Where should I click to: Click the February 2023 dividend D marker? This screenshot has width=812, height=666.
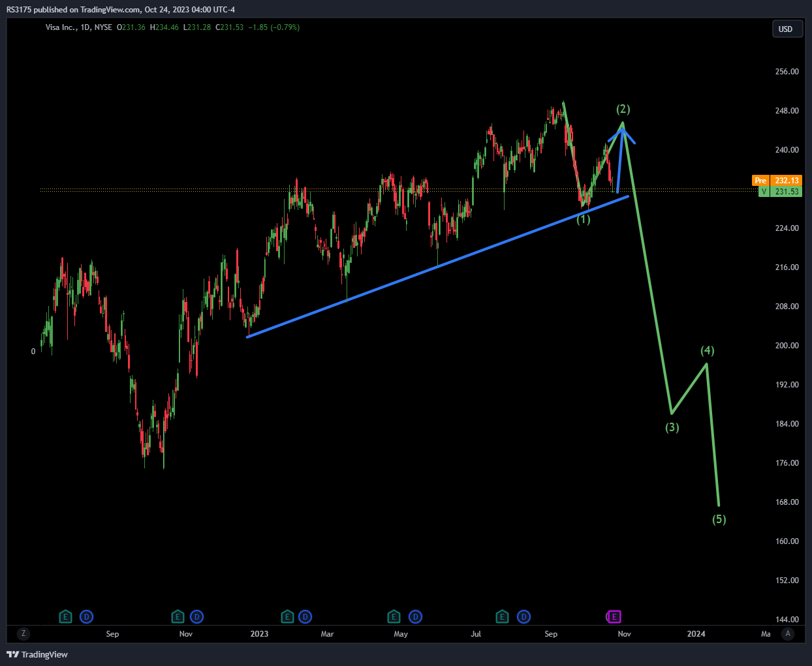click(305, 616)
